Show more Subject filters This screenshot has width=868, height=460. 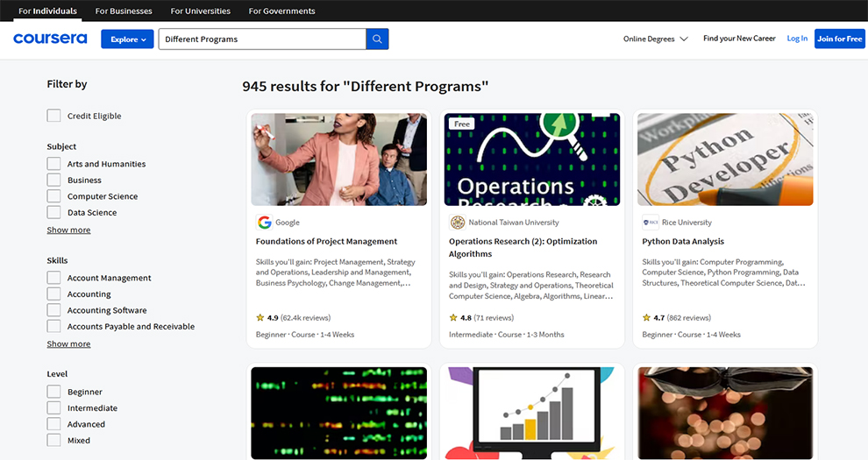(x=68, y=230)
